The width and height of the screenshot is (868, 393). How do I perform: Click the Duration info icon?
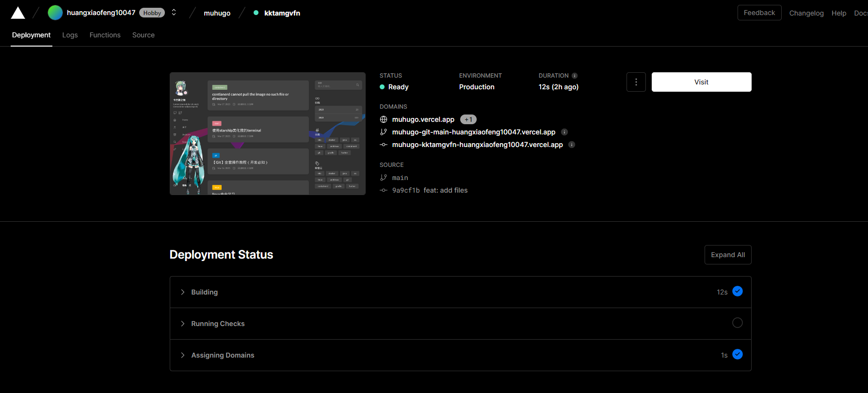(x=575, y=76)
